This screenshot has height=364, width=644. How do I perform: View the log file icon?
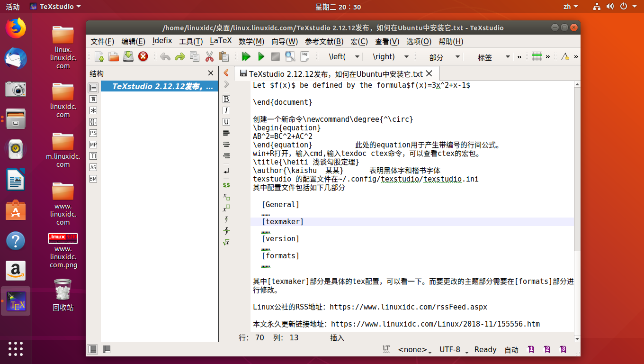tap(305, 57)
